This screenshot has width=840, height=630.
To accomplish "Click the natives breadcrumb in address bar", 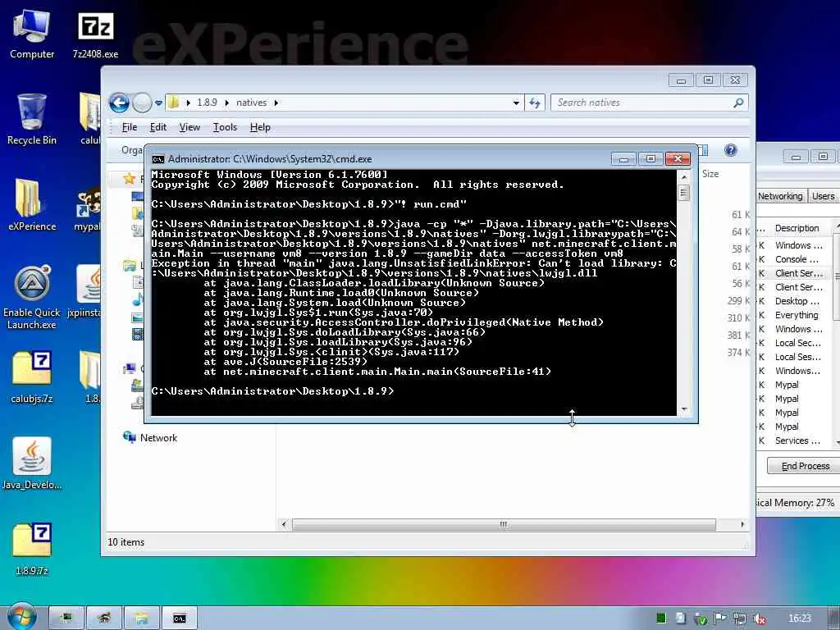I will [x=251, y=103].
